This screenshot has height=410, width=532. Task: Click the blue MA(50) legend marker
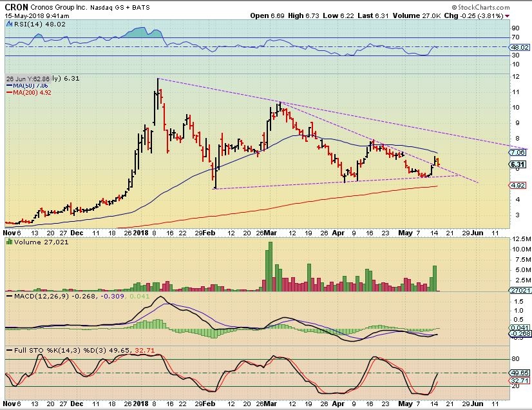[x=8, y=86]
